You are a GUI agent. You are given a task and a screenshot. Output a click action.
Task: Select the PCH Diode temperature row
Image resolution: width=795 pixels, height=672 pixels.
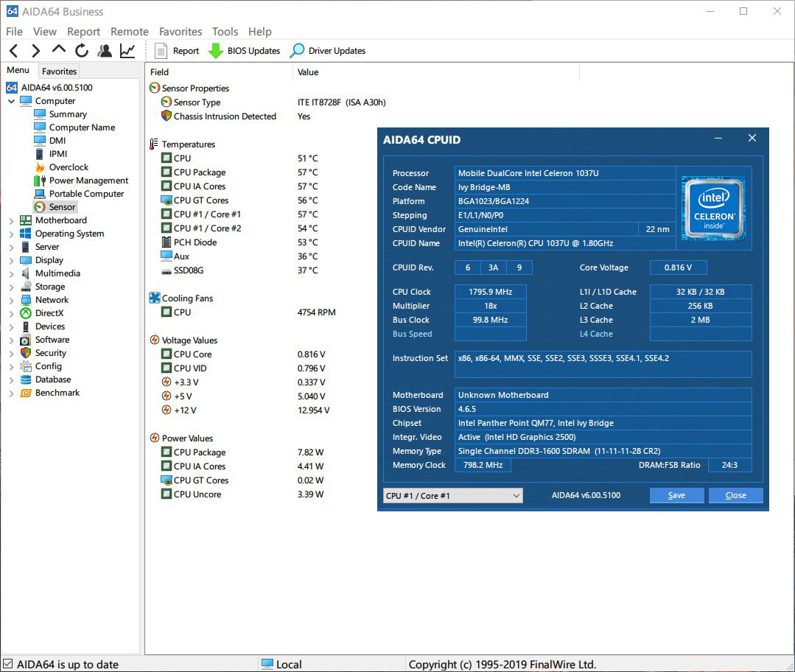pyautogui.click(x=239, y=242)
